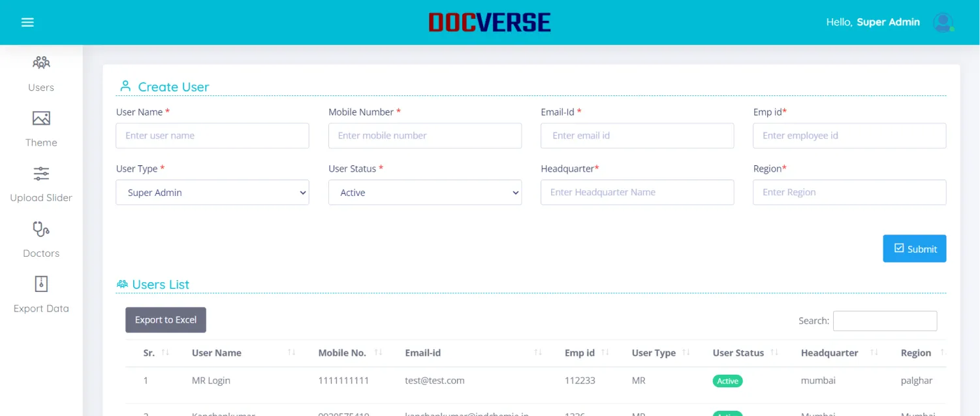Open Doctors label in sidebar
This screenshot has height=416, width=980.
coord(41,253)
